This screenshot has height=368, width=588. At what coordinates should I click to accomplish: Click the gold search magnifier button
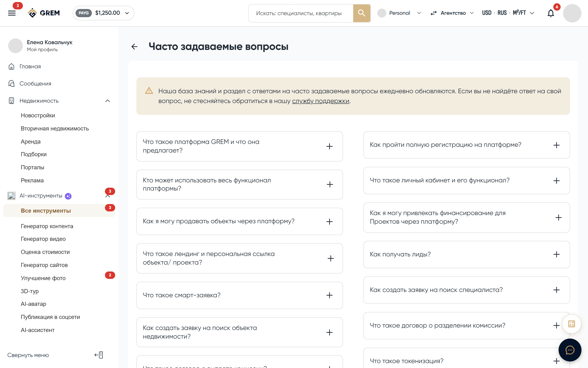tap(362, 13)
